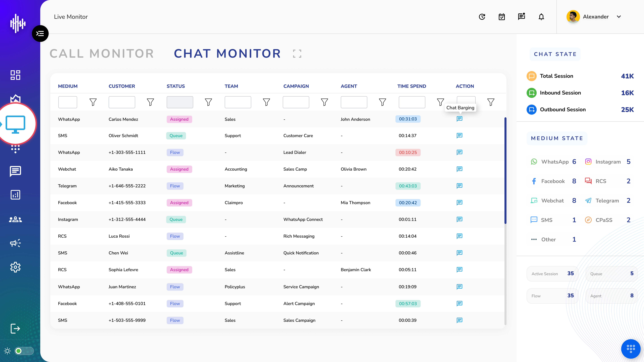Click chat barging icon for Aiko Tanaka
Viewport: 644px width, 362px height.
tap(460, 169)
